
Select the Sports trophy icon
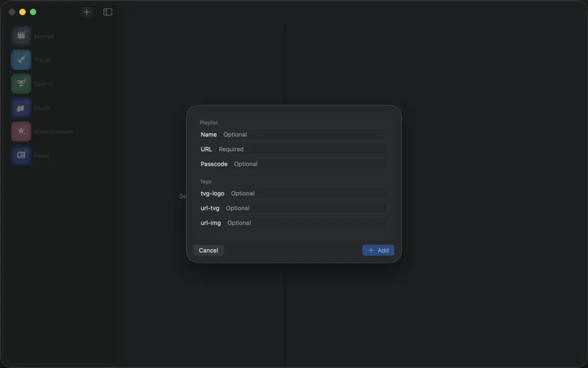21,84
